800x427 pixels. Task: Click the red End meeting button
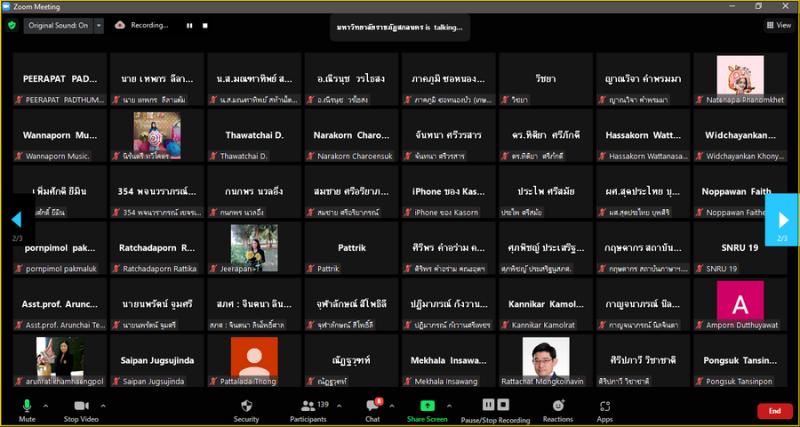point(773,410)
